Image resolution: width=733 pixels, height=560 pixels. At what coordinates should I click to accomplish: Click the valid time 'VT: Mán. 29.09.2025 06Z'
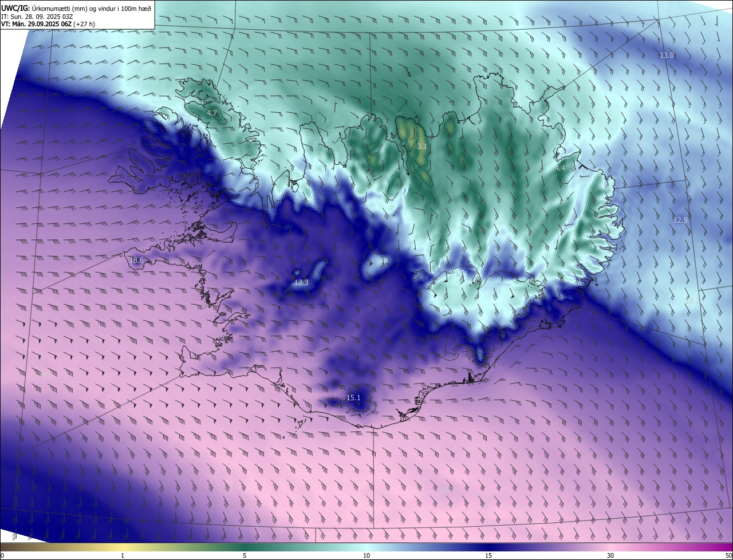point(37,23)
